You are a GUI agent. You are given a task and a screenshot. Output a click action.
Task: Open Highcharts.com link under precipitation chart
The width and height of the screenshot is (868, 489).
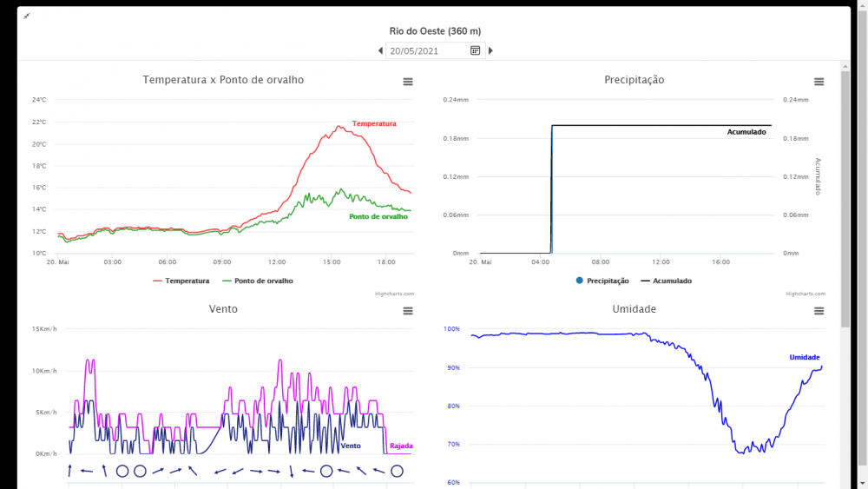806,294
